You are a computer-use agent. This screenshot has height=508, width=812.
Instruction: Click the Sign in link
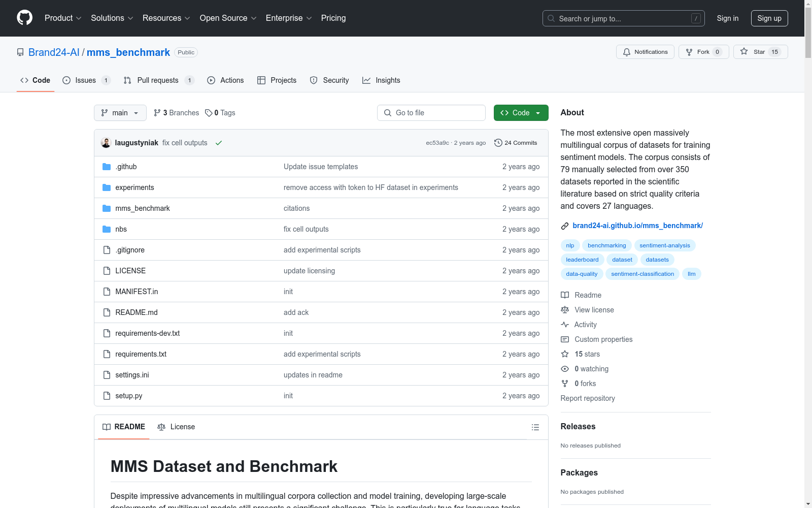pyautogui.click(x=728, y=18)
